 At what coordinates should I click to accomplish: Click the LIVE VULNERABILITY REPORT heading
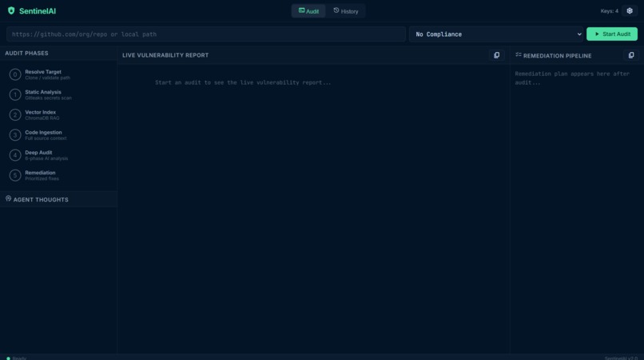click(x=165, y=55)
